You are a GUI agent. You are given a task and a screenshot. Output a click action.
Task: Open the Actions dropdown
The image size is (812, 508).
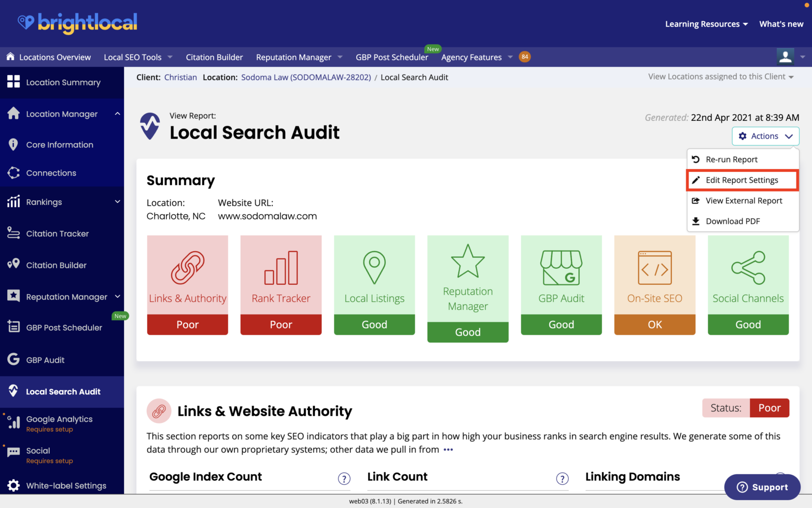765,136
